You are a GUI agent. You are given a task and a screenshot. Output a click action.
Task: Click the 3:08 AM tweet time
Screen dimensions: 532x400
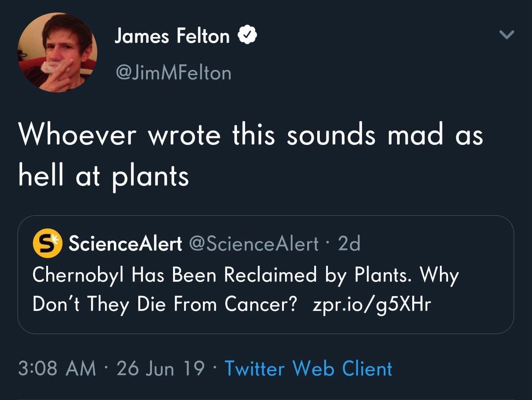click(x=57, y=369)
